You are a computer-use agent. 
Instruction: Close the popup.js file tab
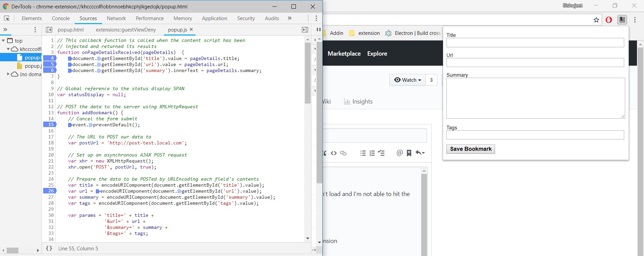pyautogui.click(x=191, y=29)
